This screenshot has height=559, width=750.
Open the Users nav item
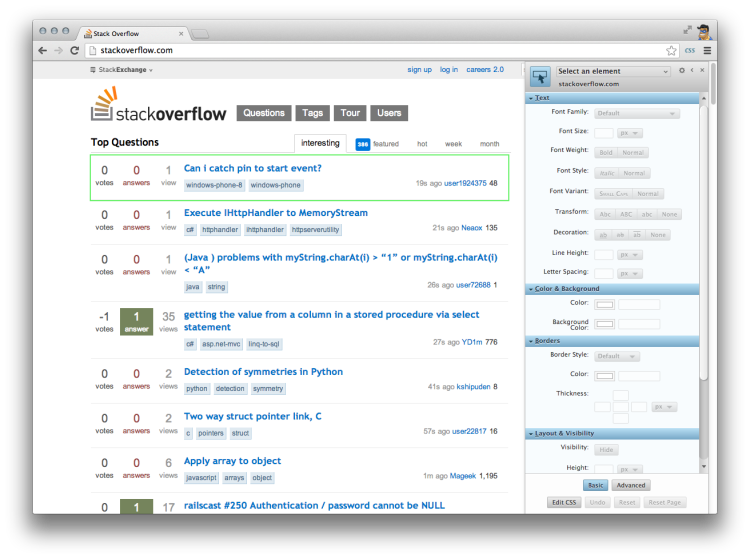[389, 113]
